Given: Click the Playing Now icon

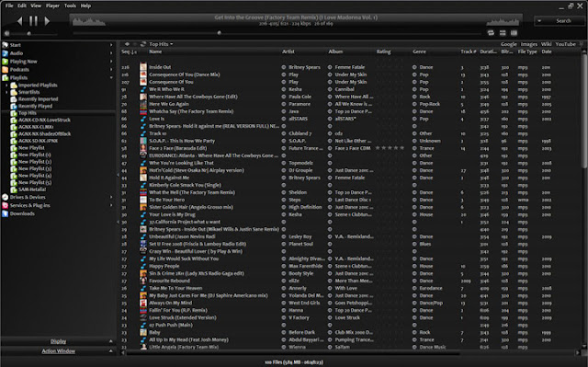Looking at the screenshot, I should tap(5, 62).
